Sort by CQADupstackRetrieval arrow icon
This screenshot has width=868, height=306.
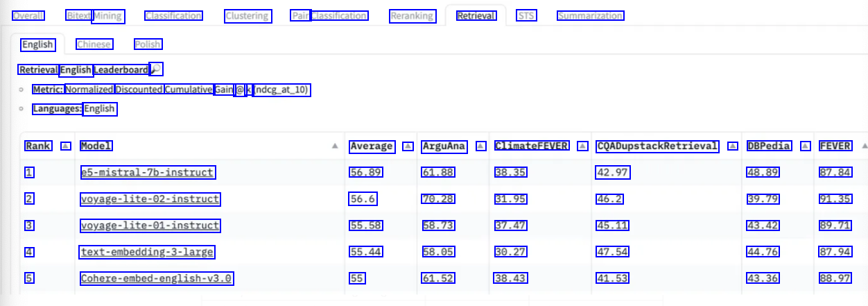pyautogui.click(x=733, y=146)
